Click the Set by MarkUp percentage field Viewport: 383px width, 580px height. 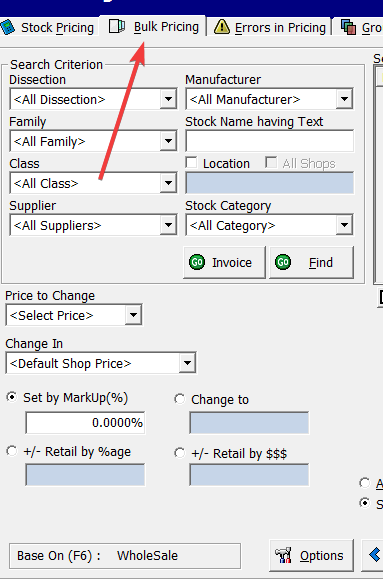[85, 422]
